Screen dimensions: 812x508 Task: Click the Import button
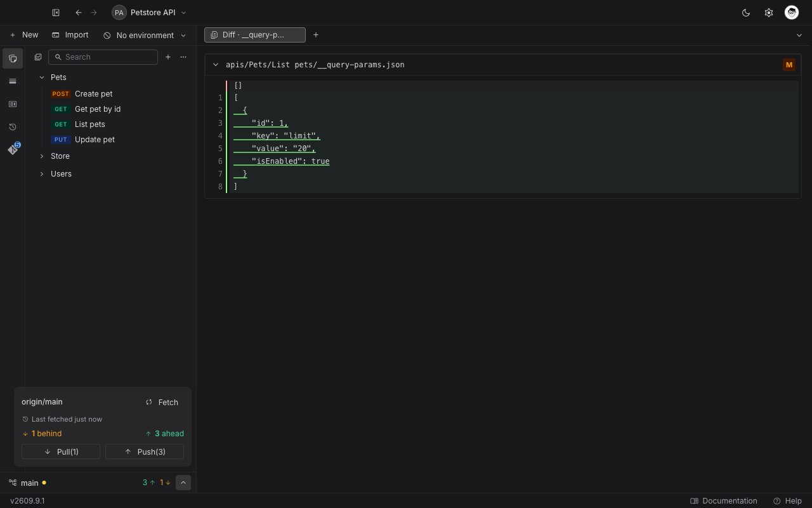[x=70, y=35]
